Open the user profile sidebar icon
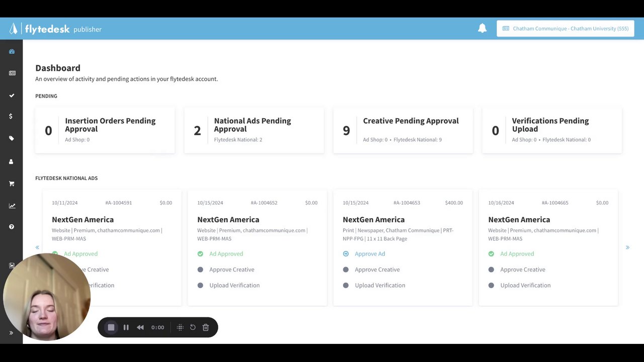This screenshot has width=644, height=362. pyautogui.click(x=11, y=161)
